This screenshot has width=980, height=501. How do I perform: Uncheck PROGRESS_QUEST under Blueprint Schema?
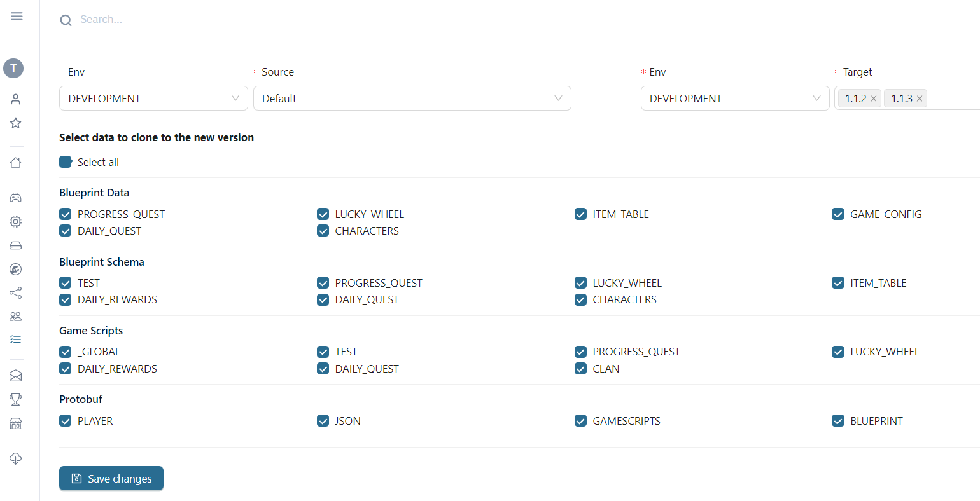[323, 283]
